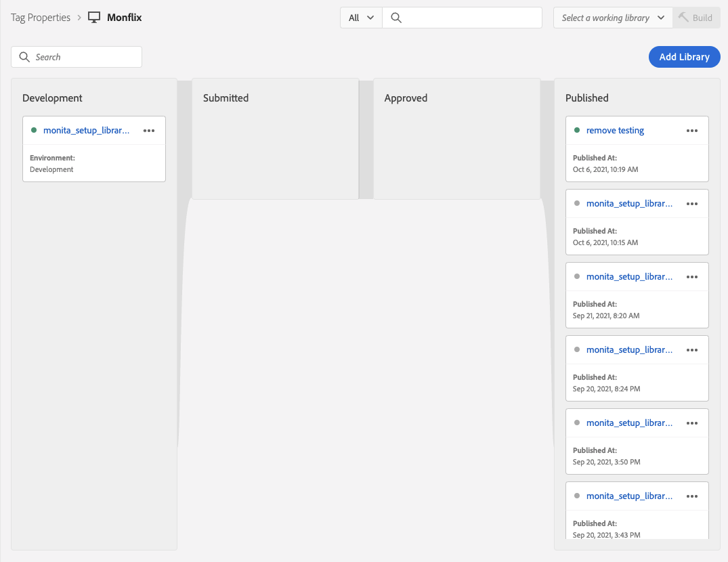This screenshot has width=728, height=562.
Task: Click the green status dot on remove testing
Action: point(577,130)
